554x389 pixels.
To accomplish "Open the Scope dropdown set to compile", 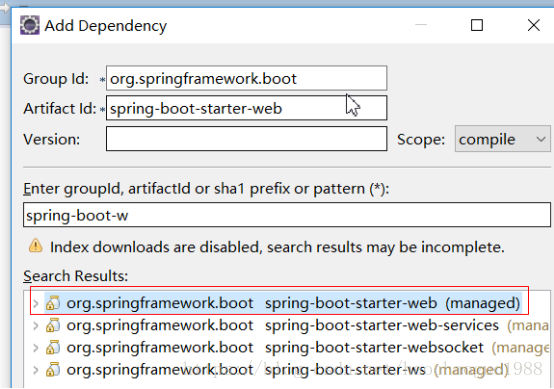I will 502,139.
